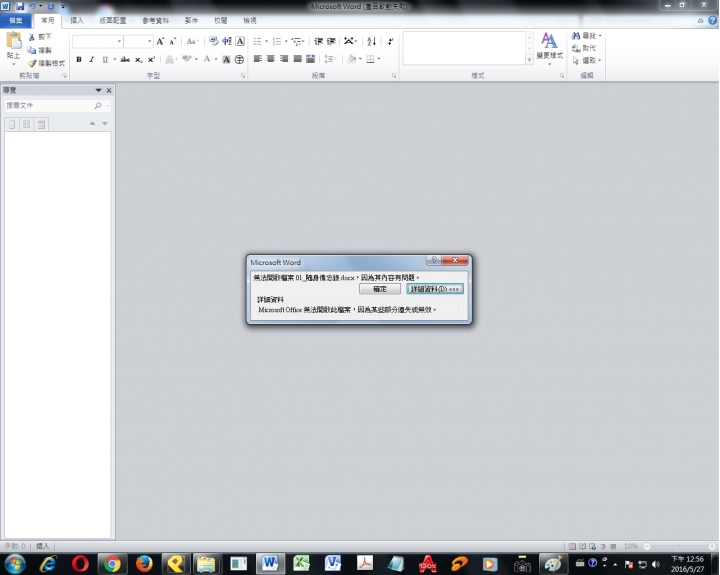Click the Align Center icon
The height and width of the screenshot is (575, 720).
[271, 59]
